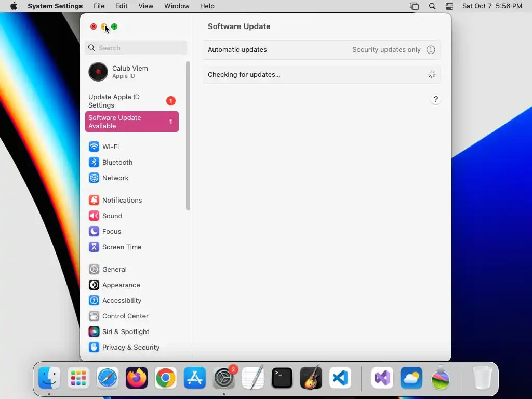Click the Automatic updates info icon
Image resolution: width=532 pixels, height=399 pixels.
(431, 50)
